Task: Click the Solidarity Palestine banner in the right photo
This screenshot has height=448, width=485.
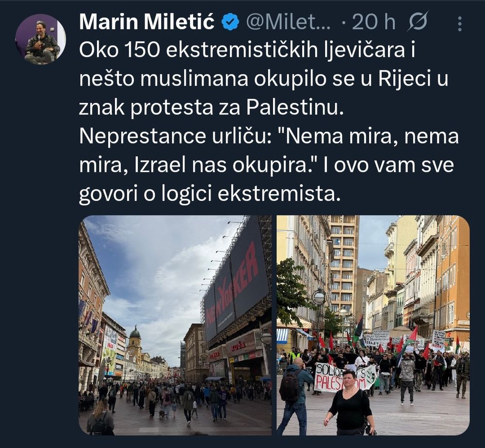Action: (x=345, y=377)
